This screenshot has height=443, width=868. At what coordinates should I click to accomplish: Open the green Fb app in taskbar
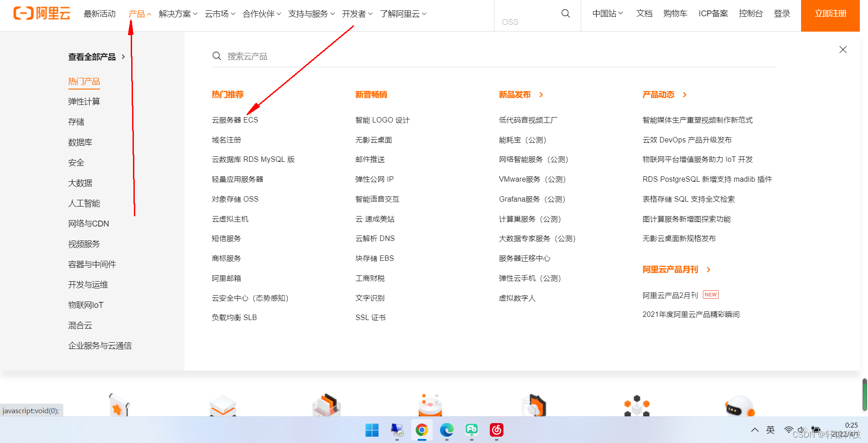471,430
